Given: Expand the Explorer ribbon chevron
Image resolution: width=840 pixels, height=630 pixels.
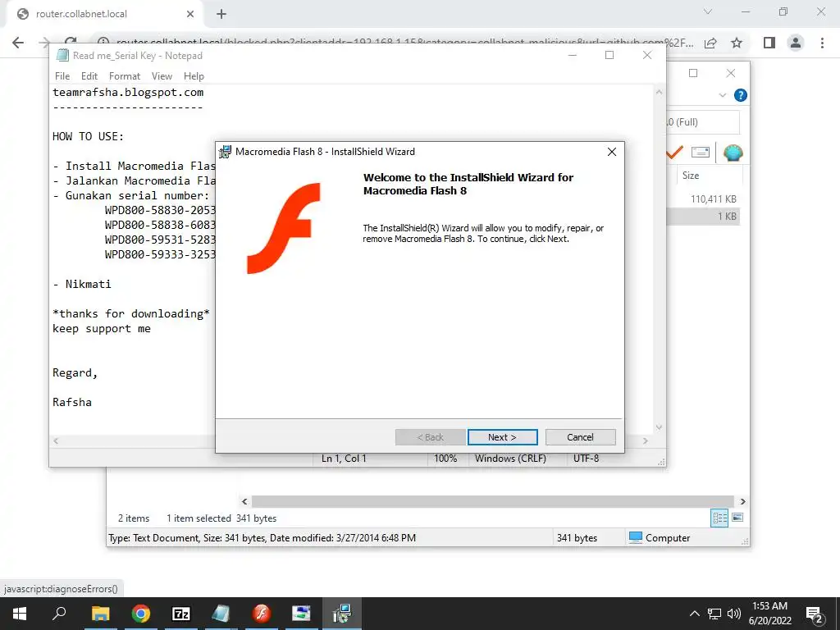Looking at the screenshot, I should (722, 95).
